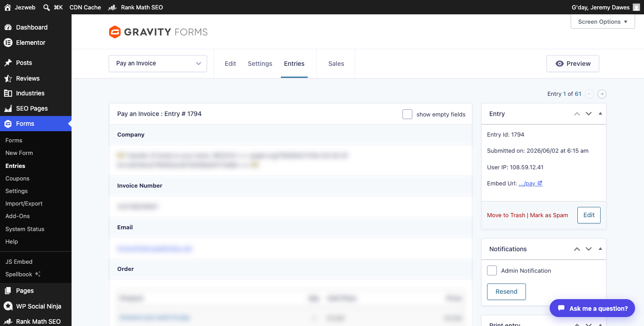Click the Posts pin icon
The height and width of the screenshot is (326, 644).
(x=8, y=63)
